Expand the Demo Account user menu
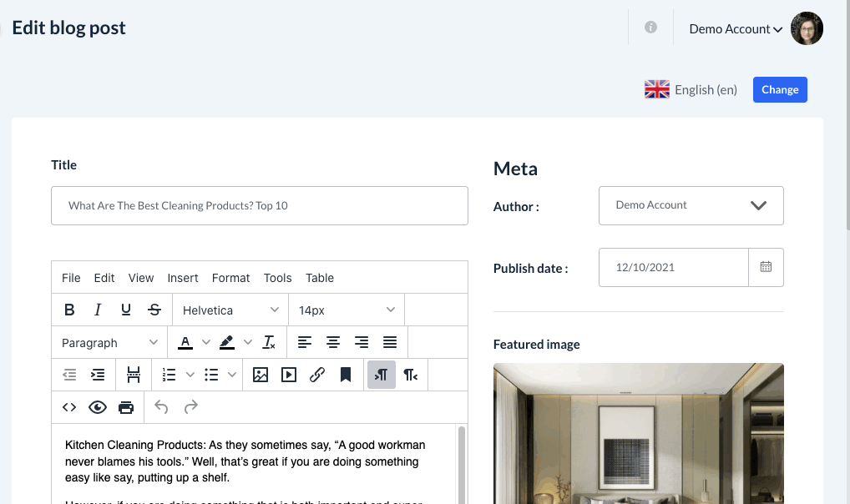This screenshot has width=850, height=504. coord(736,29)
